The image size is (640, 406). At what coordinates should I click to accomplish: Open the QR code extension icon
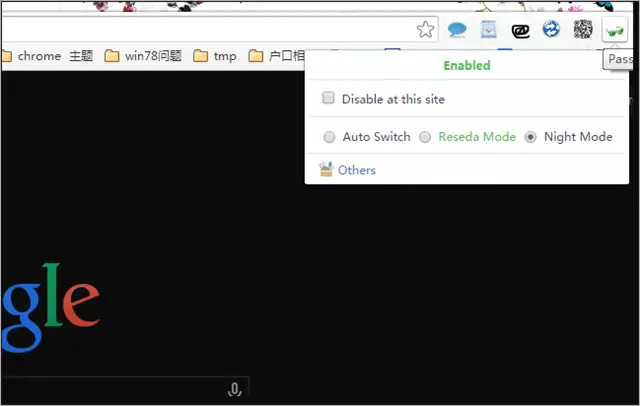click(x=583, y=29)
